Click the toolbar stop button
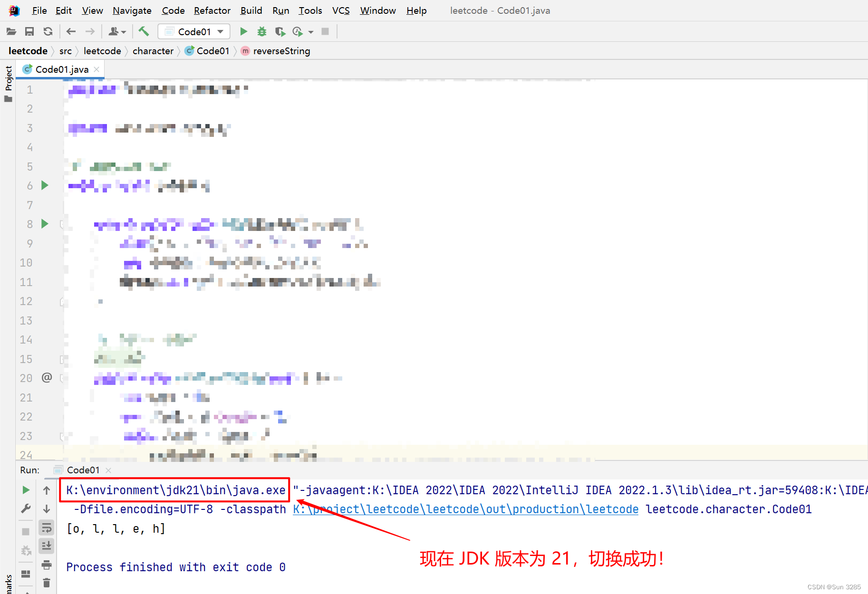Image resolution: width=868 pixels, height=594 pixels. click(x=325, y=31)
